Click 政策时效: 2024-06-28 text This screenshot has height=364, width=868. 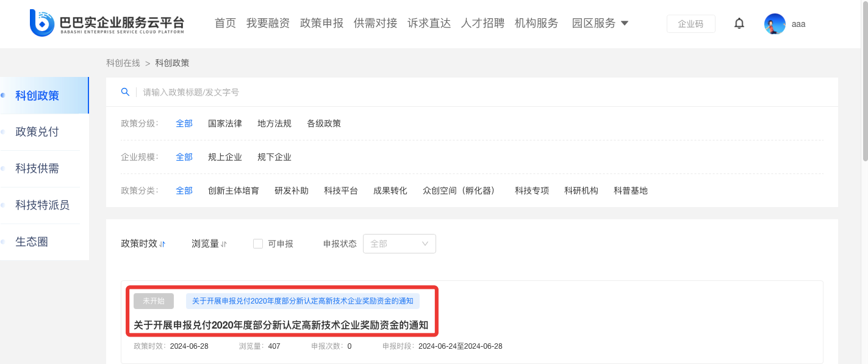click(171, 346)
